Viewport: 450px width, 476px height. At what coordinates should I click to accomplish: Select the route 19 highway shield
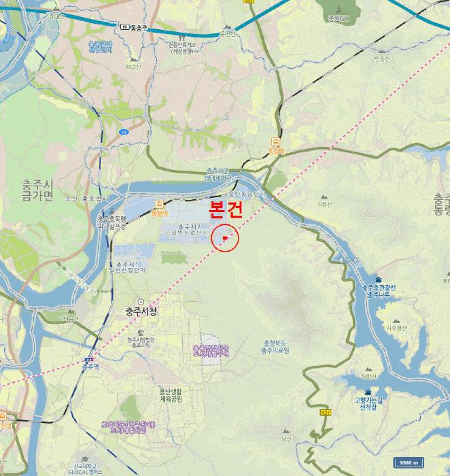[x=124, y=133]
